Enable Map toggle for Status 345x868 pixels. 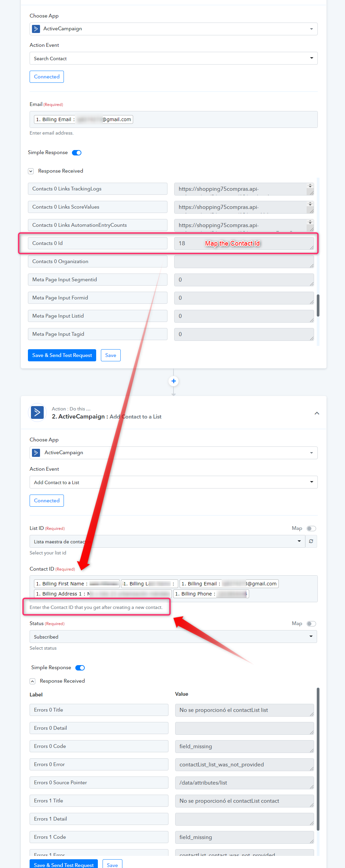311,624
